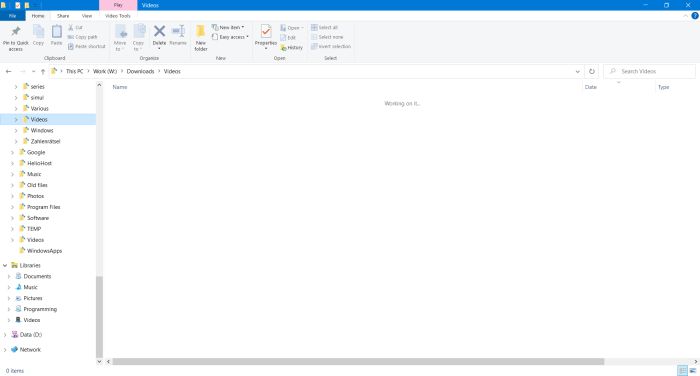Open the Easy access dropdown

(230, 37)
